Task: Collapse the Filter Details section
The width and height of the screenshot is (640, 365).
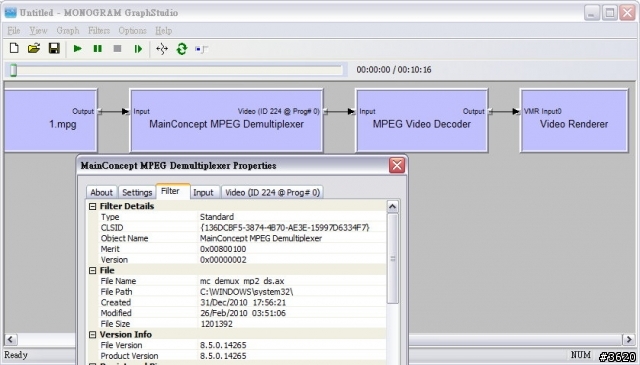Action: pos(93,206)
